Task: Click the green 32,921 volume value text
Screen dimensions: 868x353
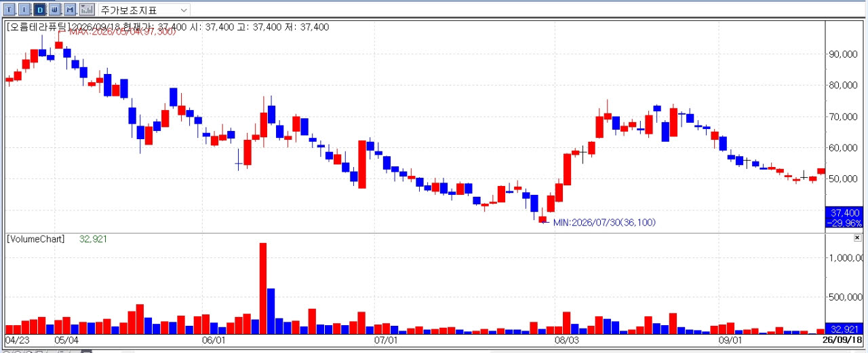Action: [x=94, y=239]
